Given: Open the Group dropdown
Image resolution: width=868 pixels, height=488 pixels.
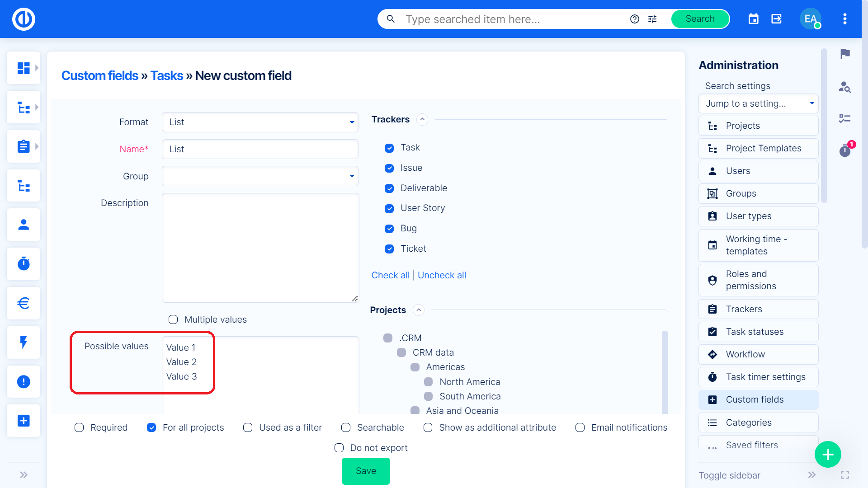Looking at the screenshot, I should (x=260, y=176).
